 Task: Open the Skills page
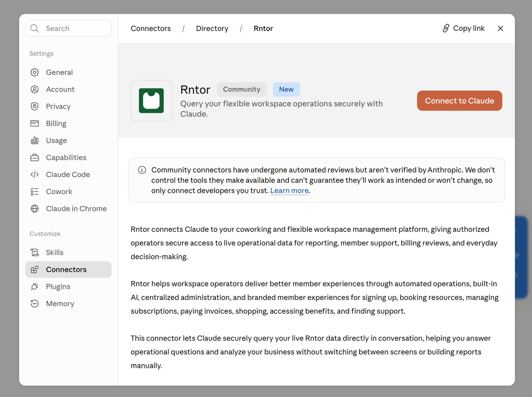68,252
